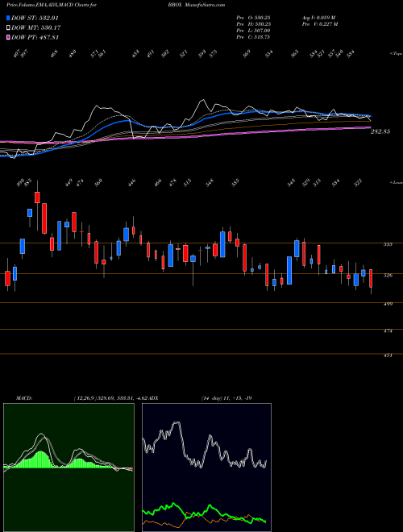Click the Lows label at right edge
The height and width of the screenshot is (532, 403).
coord(396,182)
